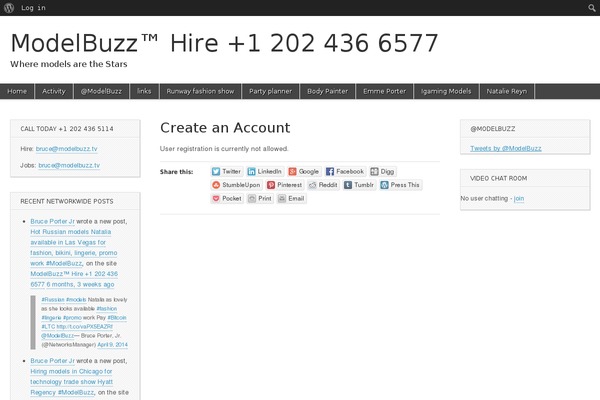The height and width of the screenshot is (400, 600).
Task: Share via LinkedIn button
Action: click(264, 171)
